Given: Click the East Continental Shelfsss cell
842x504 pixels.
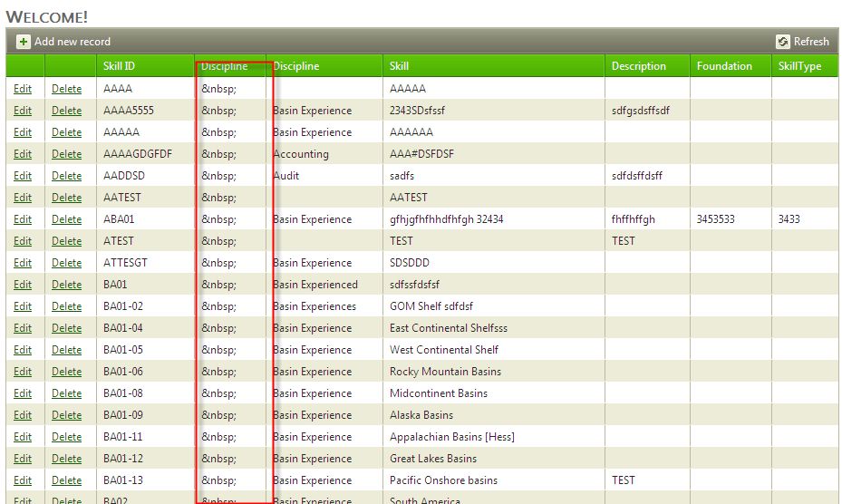Looking at the screenshot, I should click(449, 328).
